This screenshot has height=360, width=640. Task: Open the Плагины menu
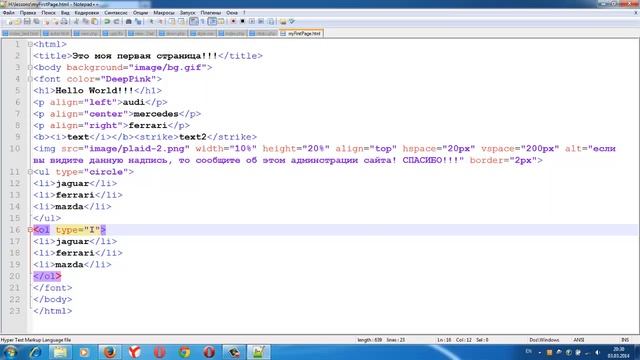(x=211, y=13)
